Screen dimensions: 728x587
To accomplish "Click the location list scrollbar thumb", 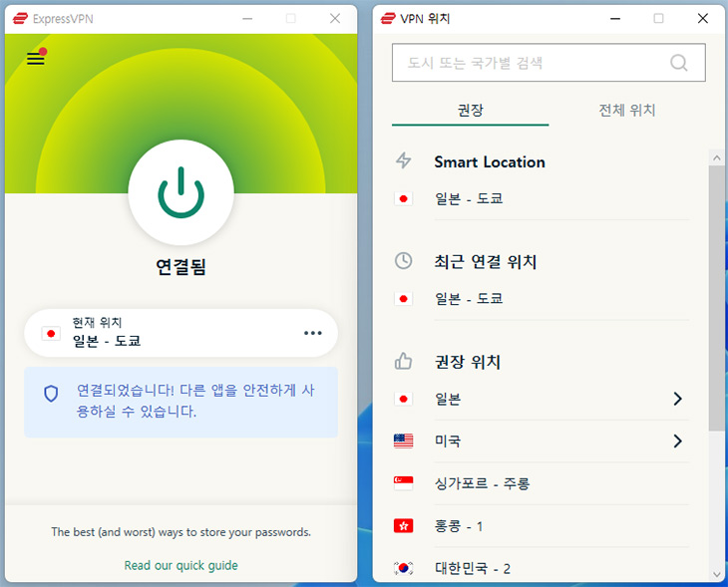I will (716, 298).
